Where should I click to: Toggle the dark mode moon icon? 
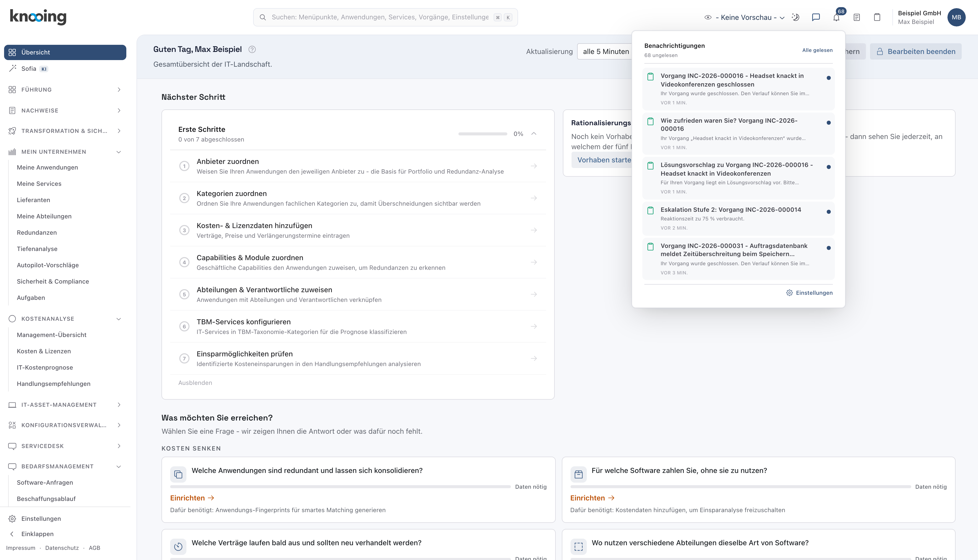click(796, 17)
